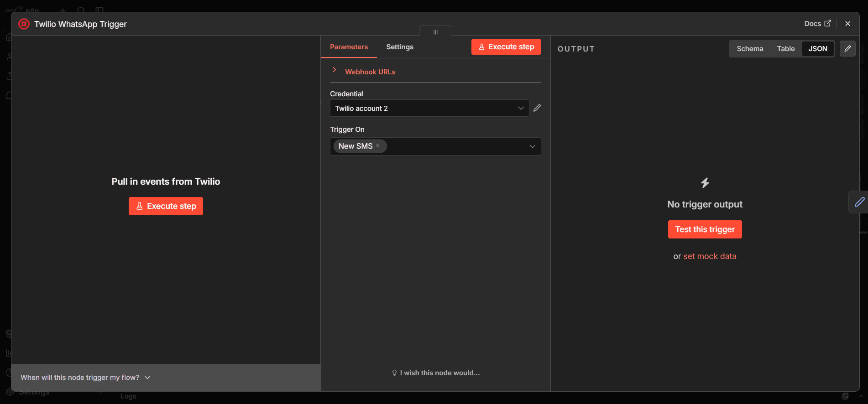Open the Credential dropdown Twilio account 2
Viewport: 868px width, 404px height.
pyautogui.click(x=429, y=108)
